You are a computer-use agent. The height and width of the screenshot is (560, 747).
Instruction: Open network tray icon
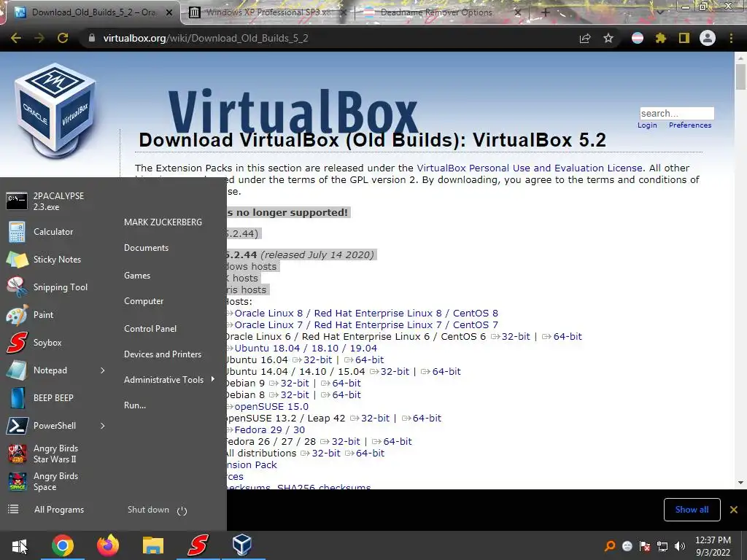662,546
